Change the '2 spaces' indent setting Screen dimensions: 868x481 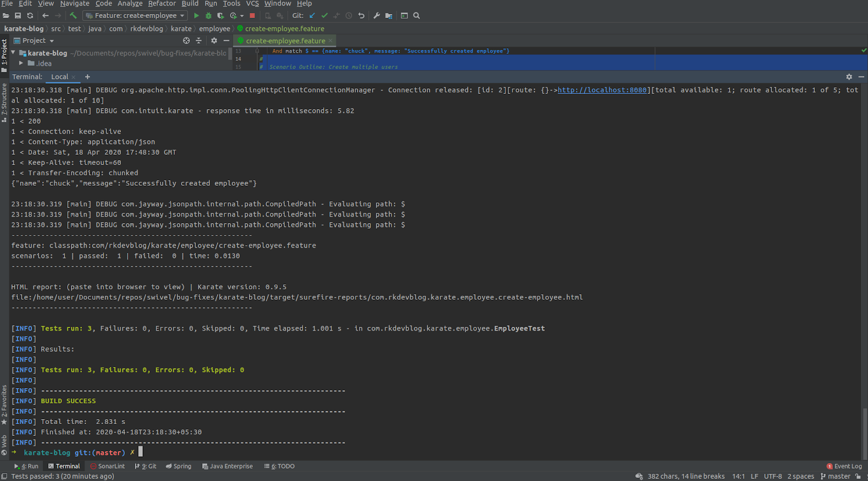[801, 476]
